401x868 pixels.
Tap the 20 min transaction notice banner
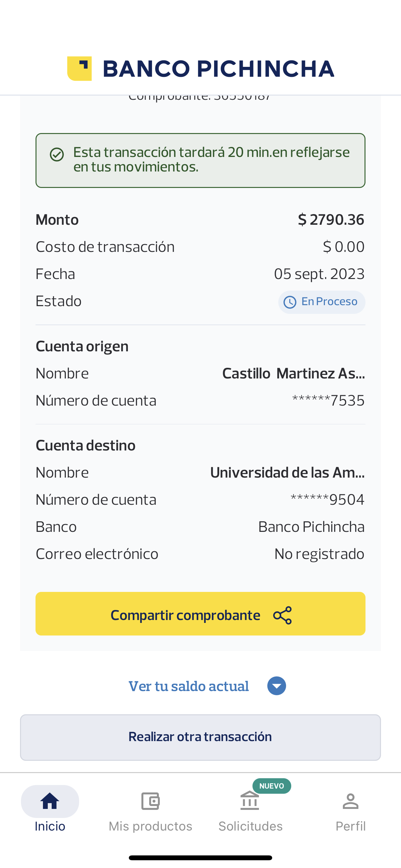click(200, 160)
